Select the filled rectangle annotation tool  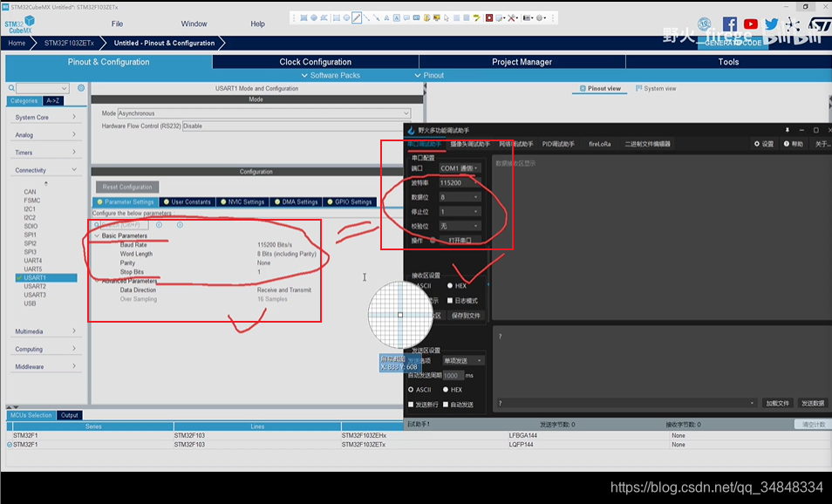click(303, 18)
